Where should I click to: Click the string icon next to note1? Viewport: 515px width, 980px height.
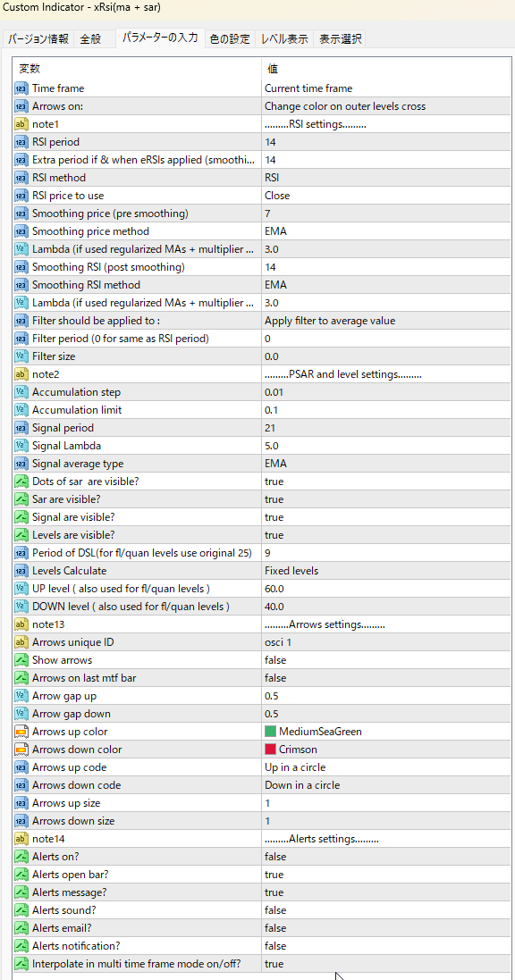coord(21,124)
